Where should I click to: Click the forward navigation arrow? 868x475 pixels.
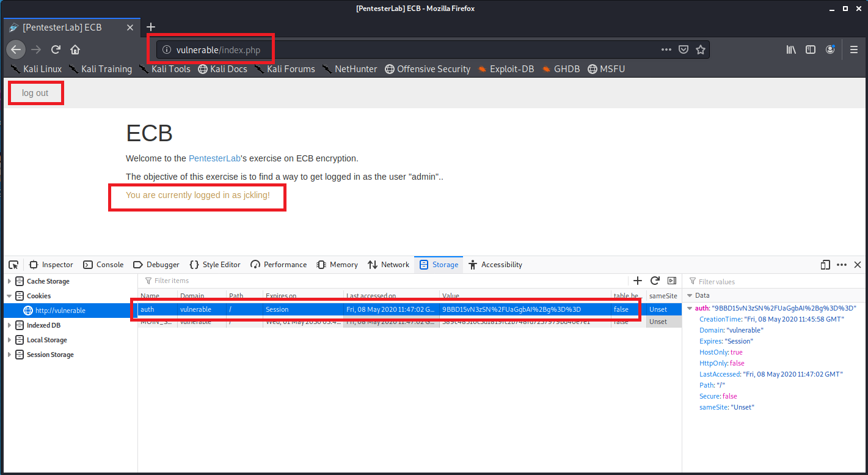coord(36,50)
